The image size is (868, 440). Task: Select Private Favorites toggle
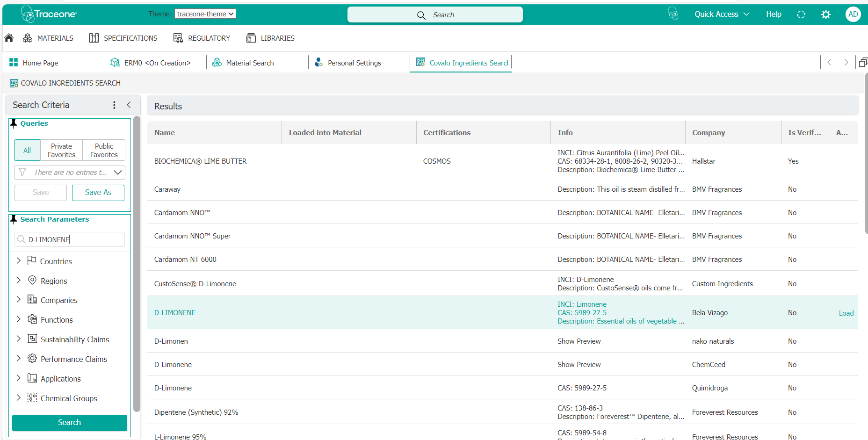tap(62, 150)
